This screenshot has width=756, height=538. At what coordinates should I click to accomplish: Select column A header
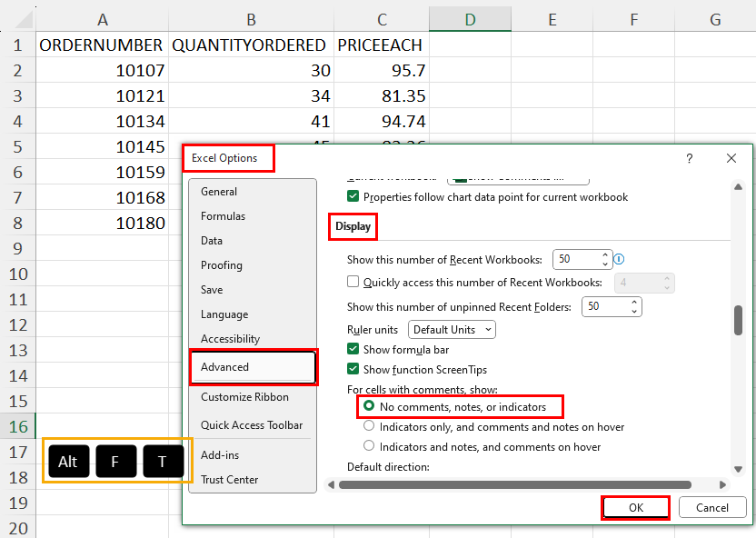click(102, 20)
